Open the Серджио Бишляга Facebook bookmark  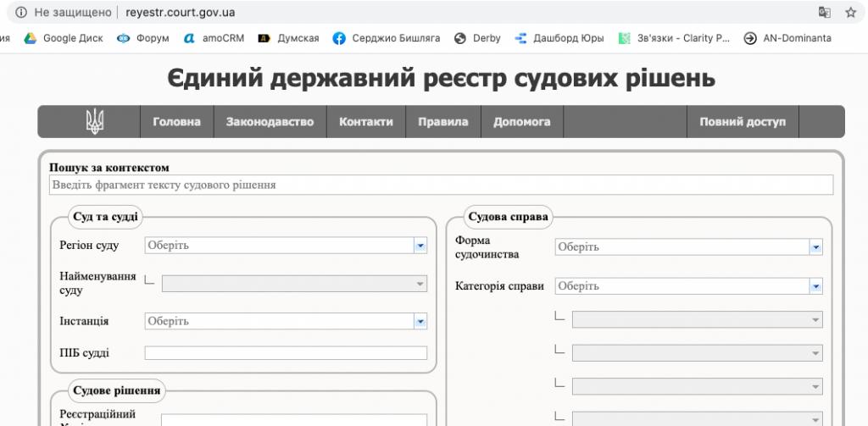(387, 38)
